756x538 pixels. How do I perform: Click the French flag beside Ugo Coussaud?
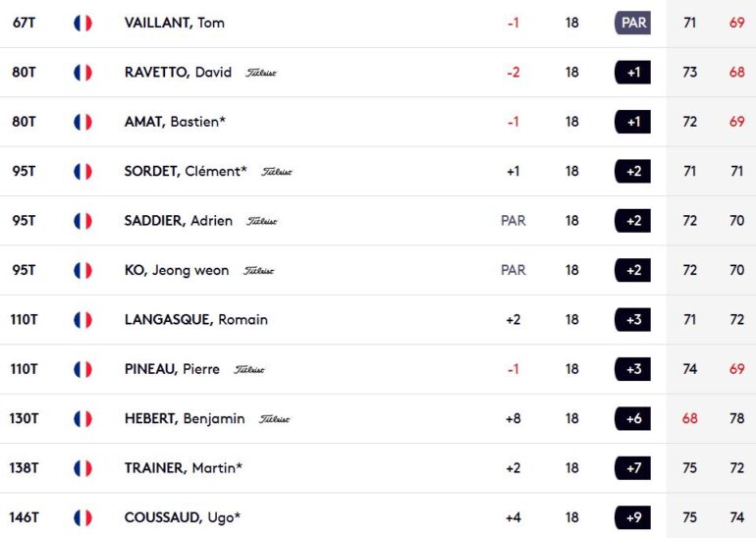[x=82, y=517]
